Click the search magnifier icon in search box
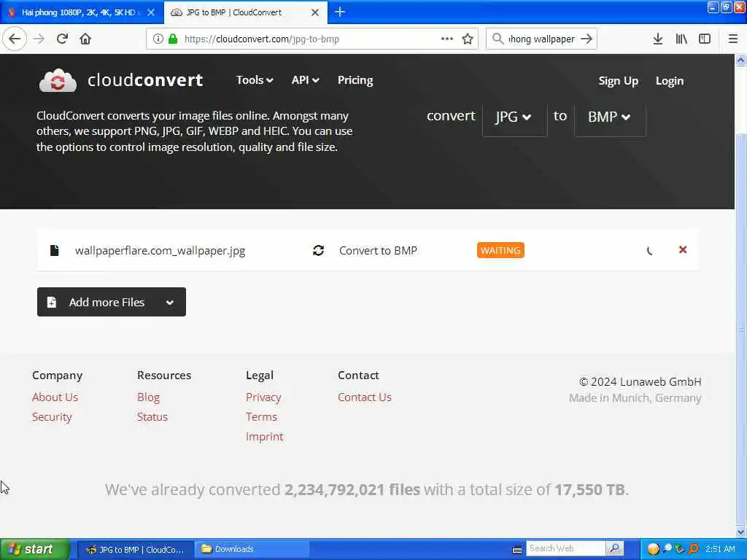The image size is (747, 560). click(498, 39)
